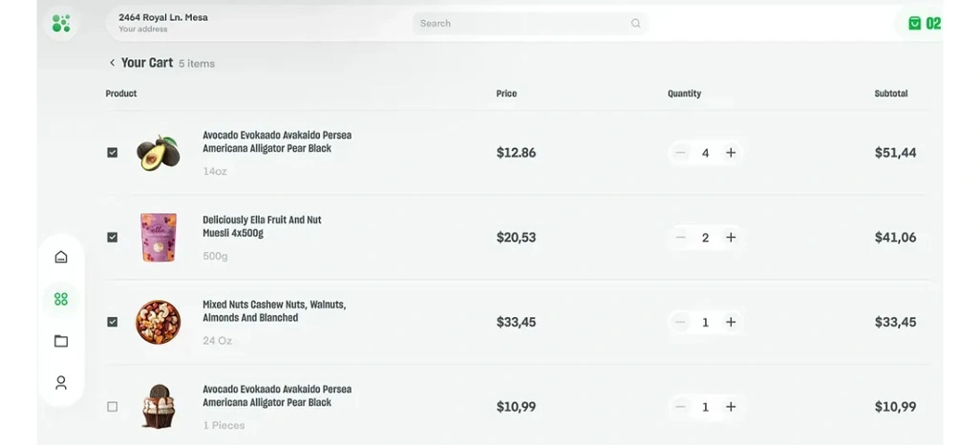This screenshot has height=445, width=980.
Task: Click the $41,06 subtotal
Action: 896,238
